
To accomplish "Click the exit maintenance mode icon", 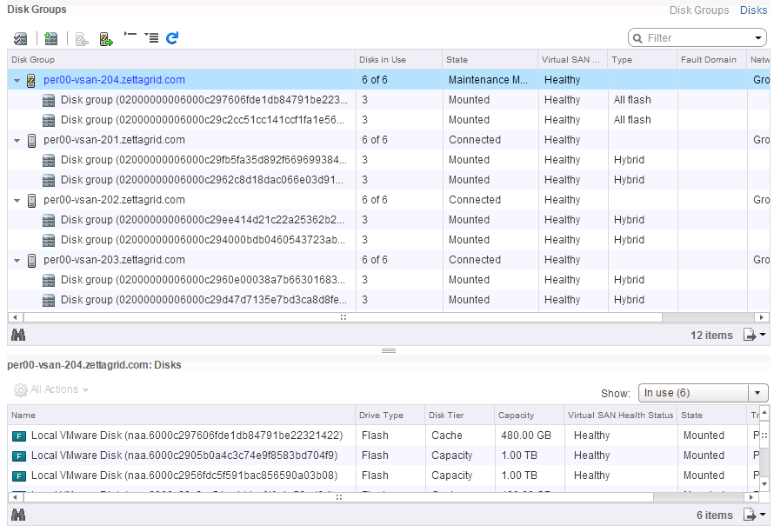I will (106, 39).
